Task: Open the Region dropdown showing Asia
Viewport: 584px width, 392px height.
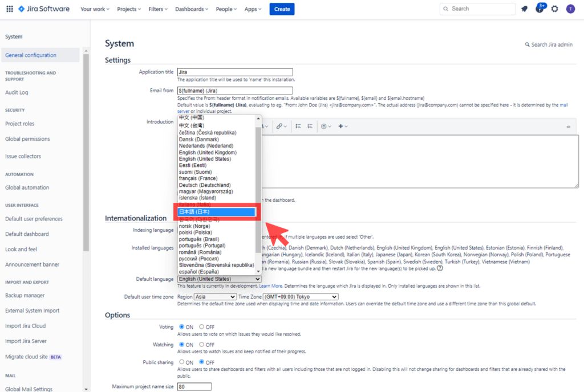Action: click(215, 297)
